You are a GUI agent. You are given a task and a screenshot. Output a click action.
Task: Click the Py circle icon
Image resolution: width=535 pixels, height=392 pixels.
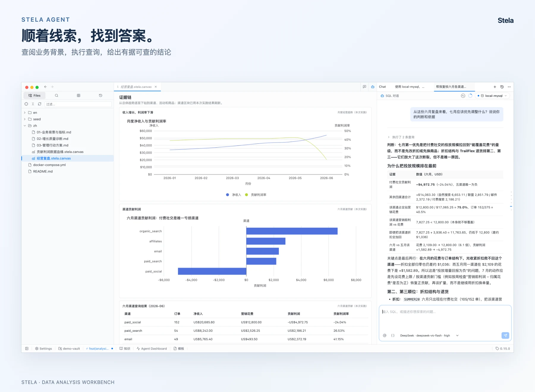463,96
